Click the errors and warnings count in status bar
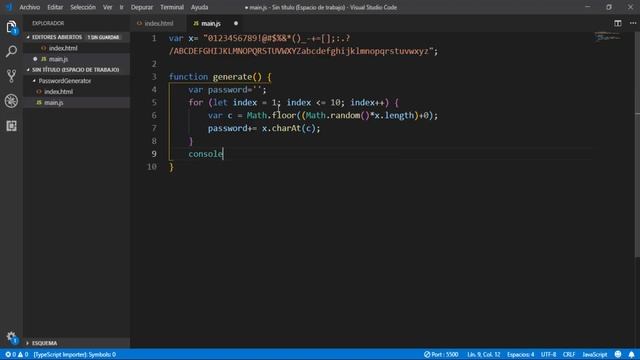Image resolution: width=640 pixels, height=360 pixels. tap(17, 354)
